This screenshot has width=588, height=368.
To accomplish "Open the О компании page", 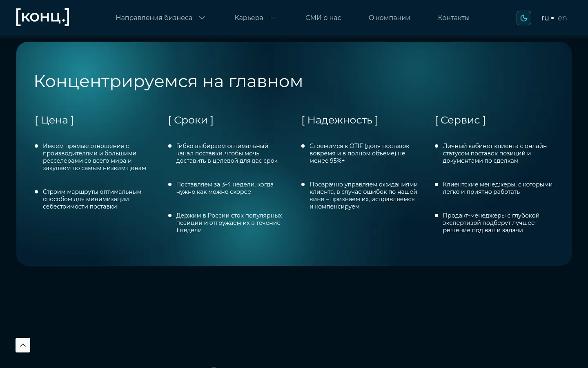I will coord(390,18).
